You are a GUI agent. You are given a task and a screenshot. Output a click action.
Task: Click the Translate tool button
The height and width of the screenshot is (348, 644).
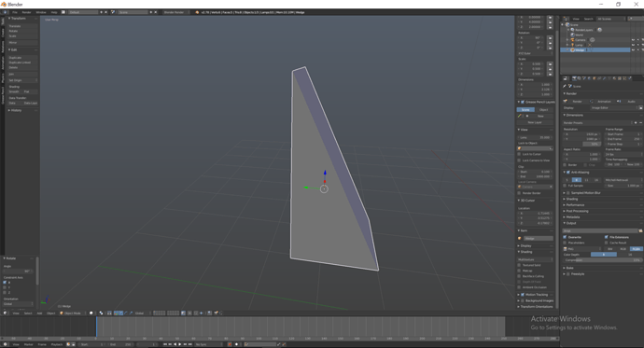22,26
